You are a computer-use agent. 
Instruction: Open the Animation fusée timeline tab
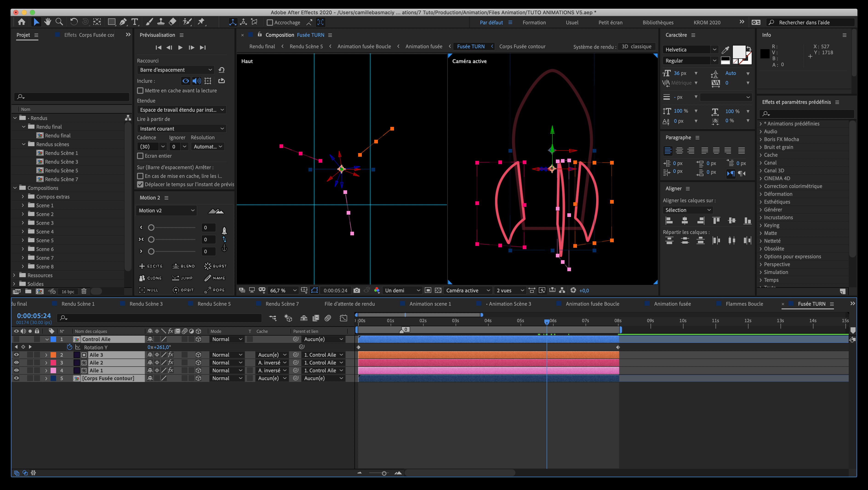click(x=672, y=304)
